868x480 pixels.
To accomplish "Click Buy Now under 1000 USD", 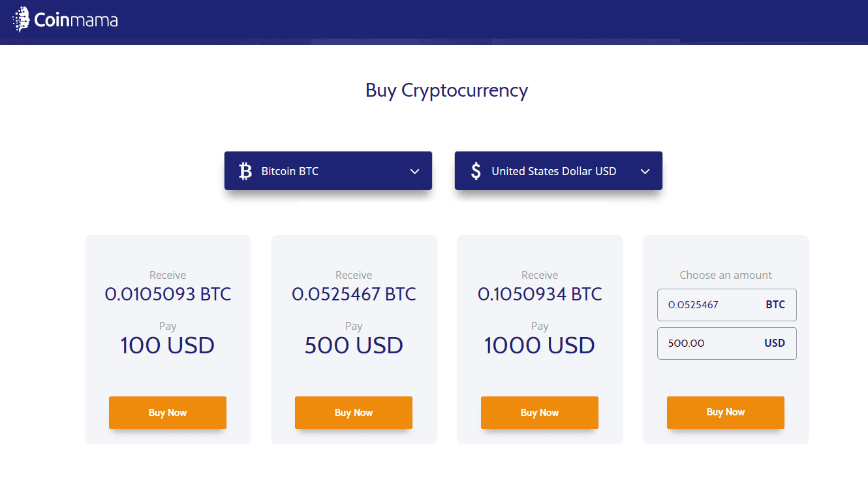I will (x=539, y=413).
